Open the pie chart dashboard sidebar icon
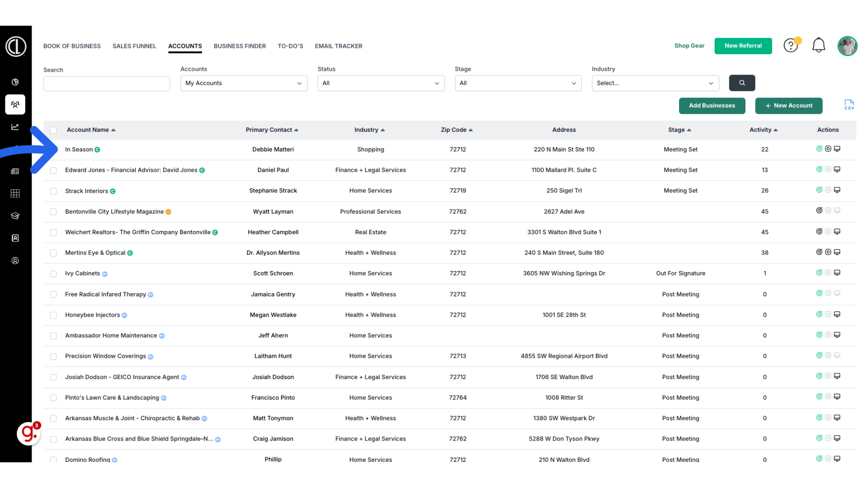This screenshot has height=488, width=868. [x=15, y=82]
